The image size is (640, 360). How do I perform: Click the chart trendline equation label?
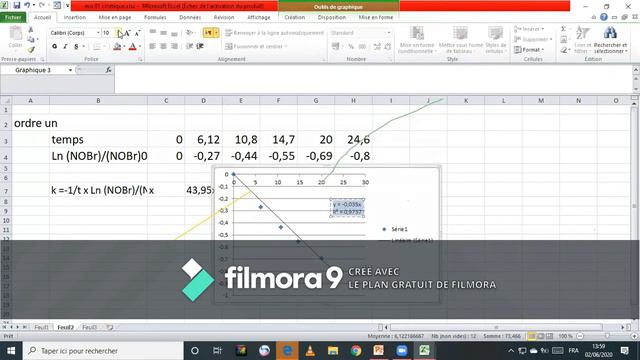click(x=347, y=208)
